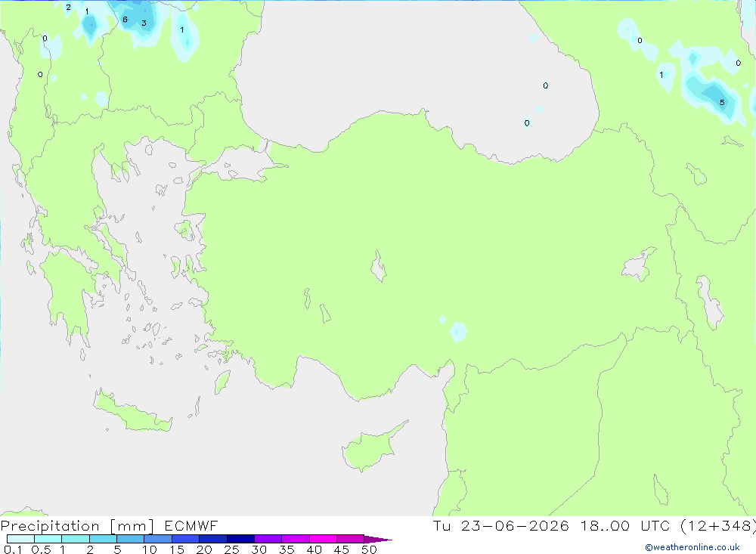Click the 'Precipitation' title word

pyautogui.click(x=50, y=526)
